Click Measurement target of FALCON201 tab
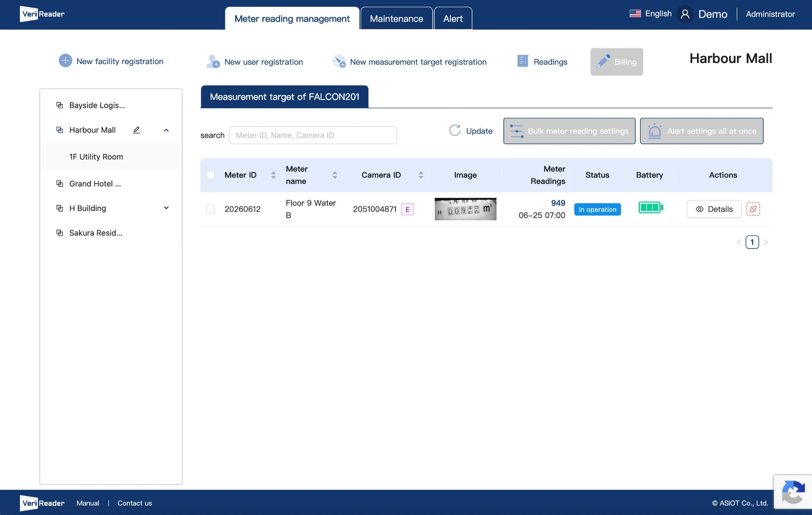Viewport: 812px width, 515px height. (284, 97)
